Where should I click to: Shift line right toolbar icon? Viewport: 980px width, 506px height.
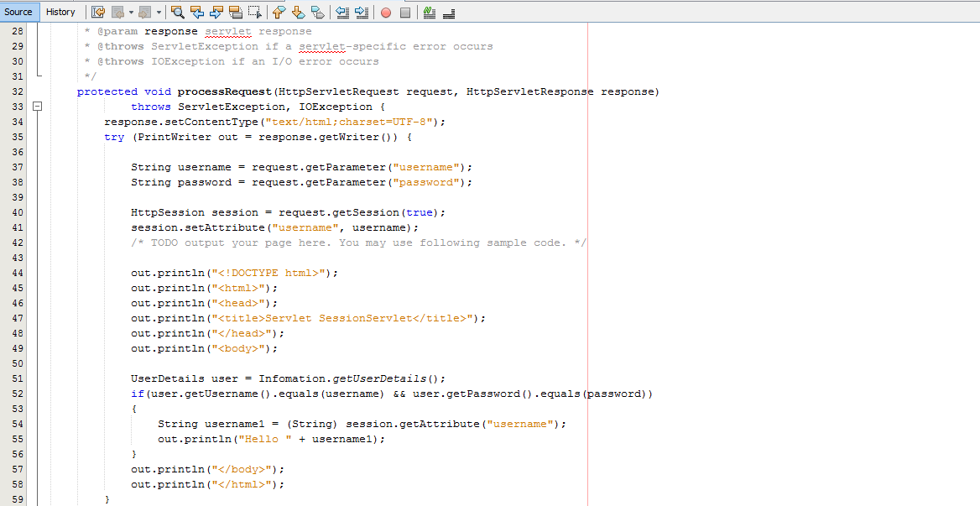point(362,12)
